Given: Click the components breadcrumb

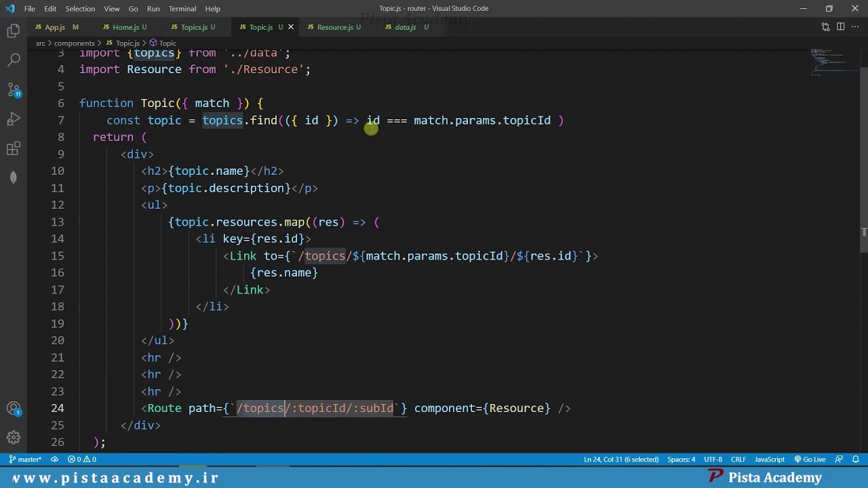Looking at the screenshot, I should click(74, 43).
